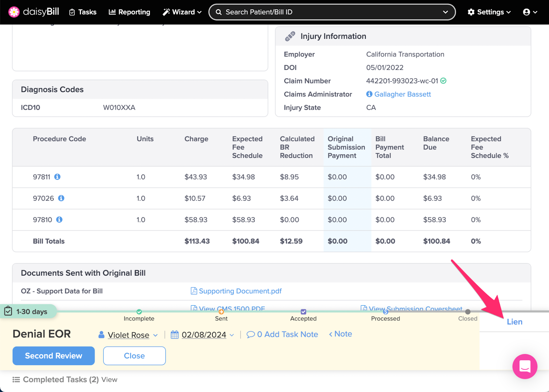This screenshot has height=392, width=549.
Task: Open info icon for procedure 97026
Action: [x=61, y=198]
